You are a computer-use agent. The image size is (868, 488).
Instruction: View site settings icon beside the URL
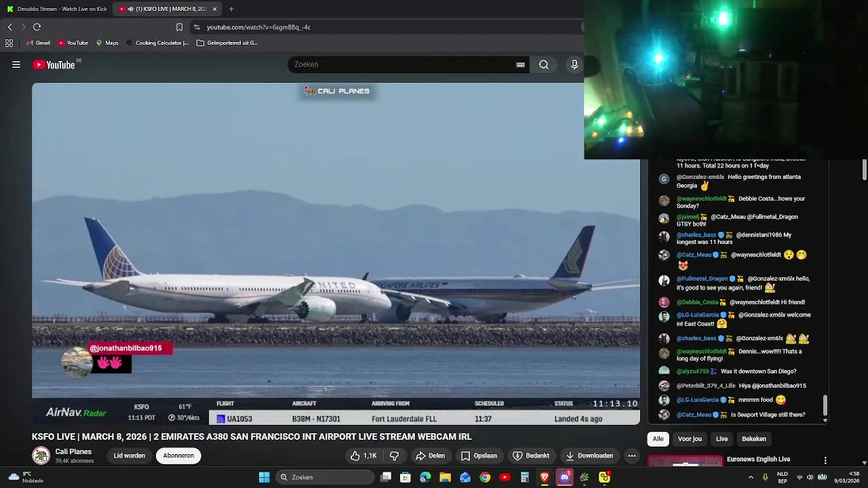[x=197, y=27]
